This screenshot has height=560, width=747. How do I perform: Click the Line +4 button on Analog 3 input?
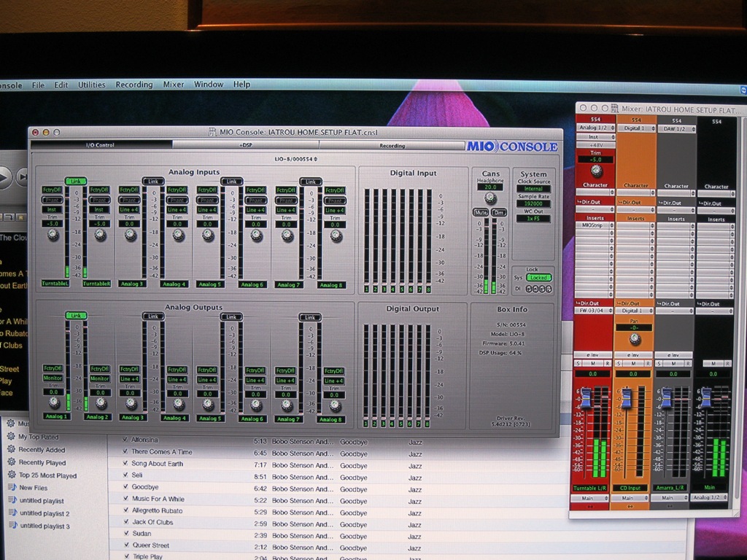click(129, 209)
